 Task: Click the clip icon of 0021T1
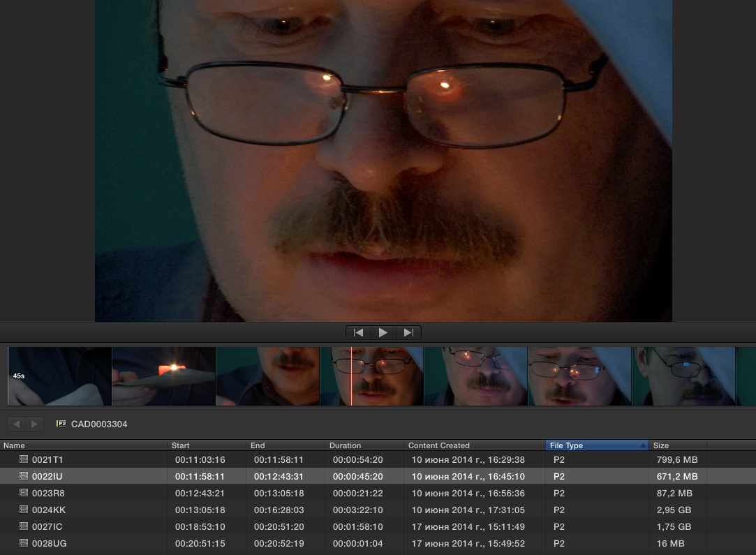pyautogui.click(x=24, y=459)
